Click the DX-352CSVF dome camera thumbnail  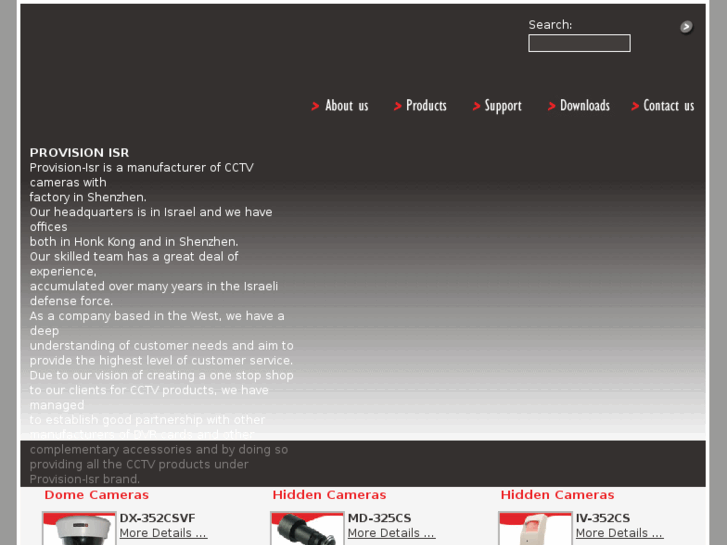click(79, 528)
